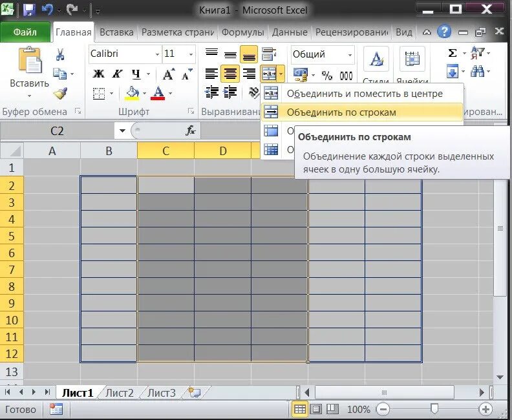The image size is (512, 420).
Task: Redo the last undone action
Action: [x=72, y=10]
